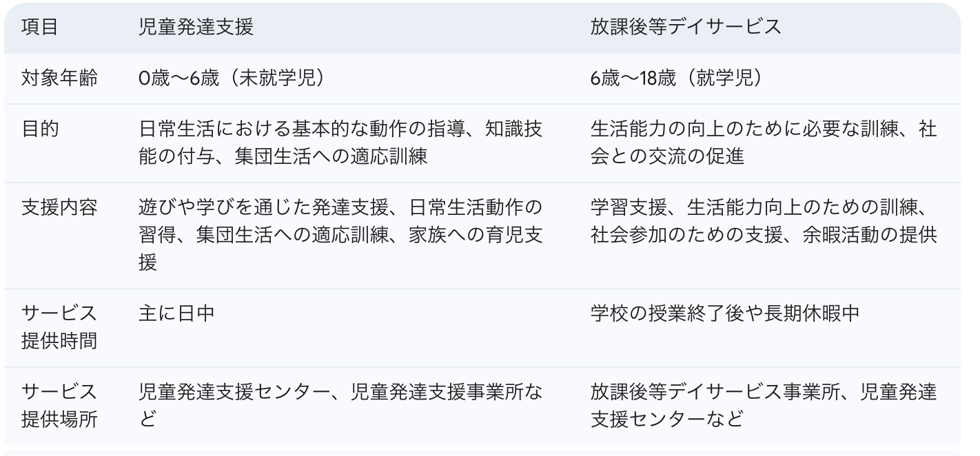Select the 児童発達支援 purpose cell text
Screen dimensions: 980x456
[340, 143]
